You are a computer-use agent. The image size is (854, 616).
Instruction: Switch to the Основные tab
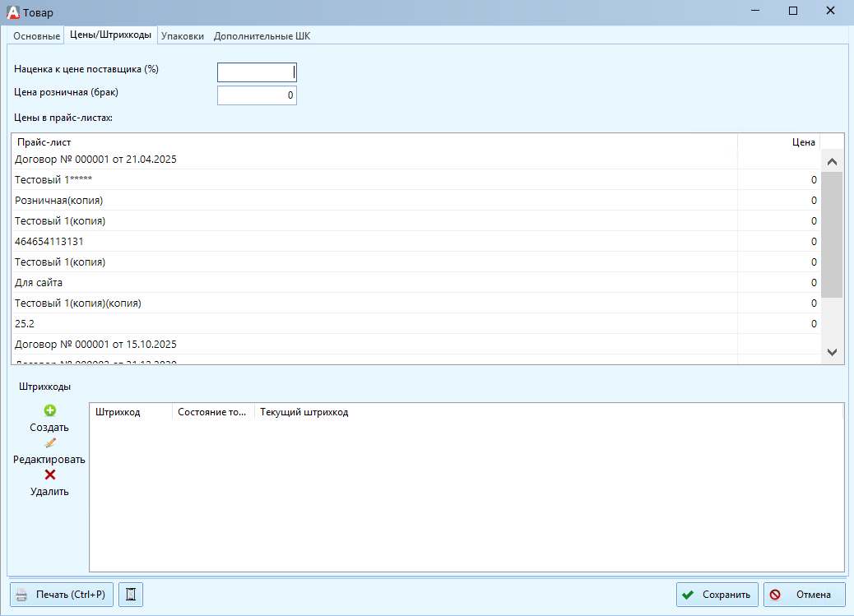click(36, 36)
